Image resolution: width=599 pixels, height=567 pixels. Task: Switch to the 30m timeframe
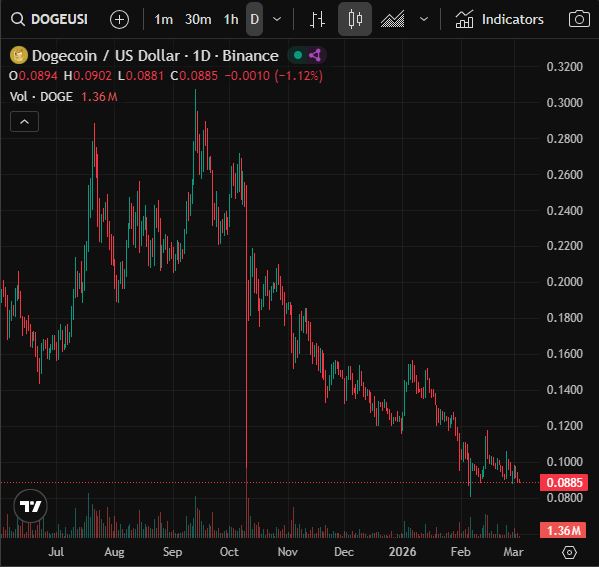(198, 19)
